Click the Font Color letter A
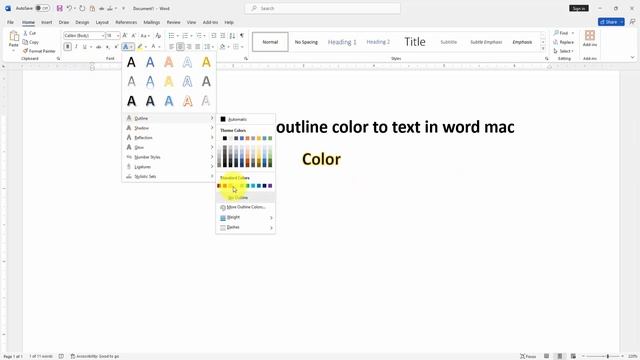The height and width of the screenshot is (360, 640). tap(153, 47)
